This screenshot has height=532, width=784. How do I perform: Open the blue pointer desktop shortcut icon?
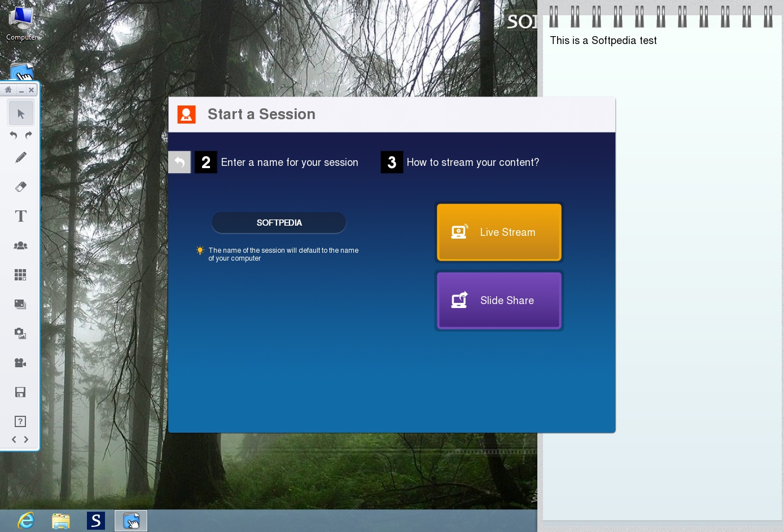tap(22, 72)
